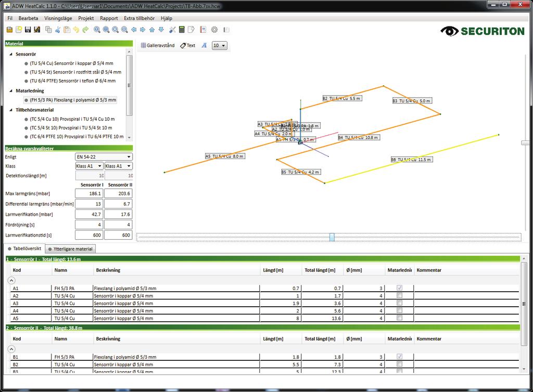Click the document export icon
533x392 pixels.
[x=191, y=30]
